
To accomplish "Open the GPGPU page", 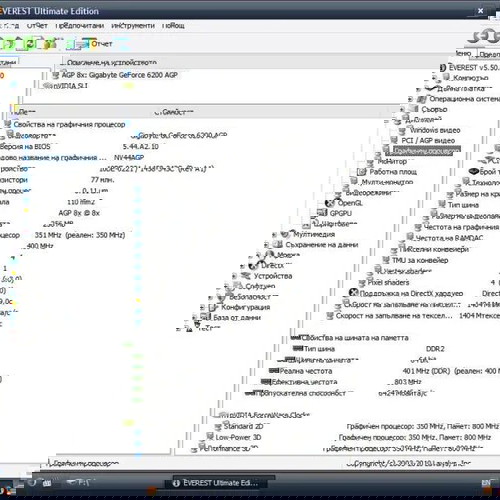I will (341, 213).
